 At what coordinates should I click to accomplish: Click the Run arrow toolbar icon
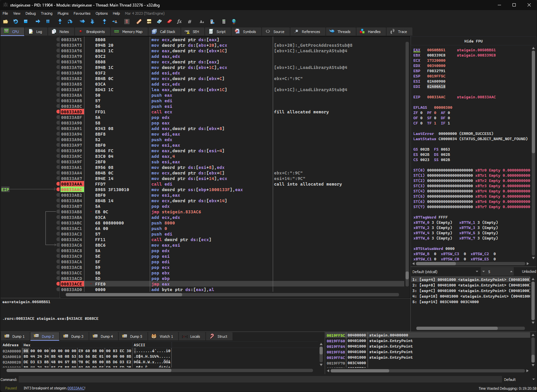coord(38,22)
